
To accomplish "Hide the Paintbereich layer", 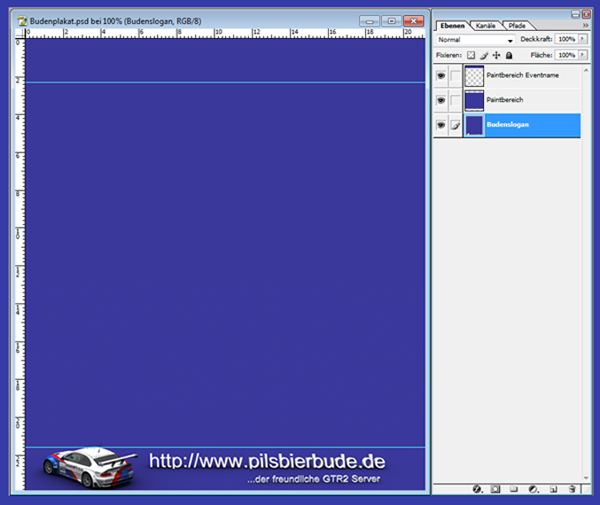I will coord(441,101).
